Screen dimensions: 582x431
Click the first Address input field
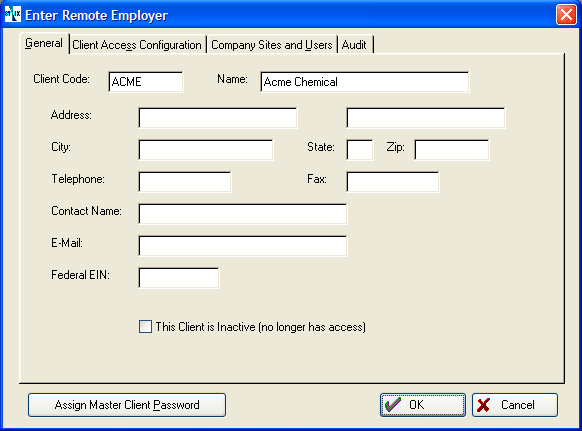pos(218,118)
